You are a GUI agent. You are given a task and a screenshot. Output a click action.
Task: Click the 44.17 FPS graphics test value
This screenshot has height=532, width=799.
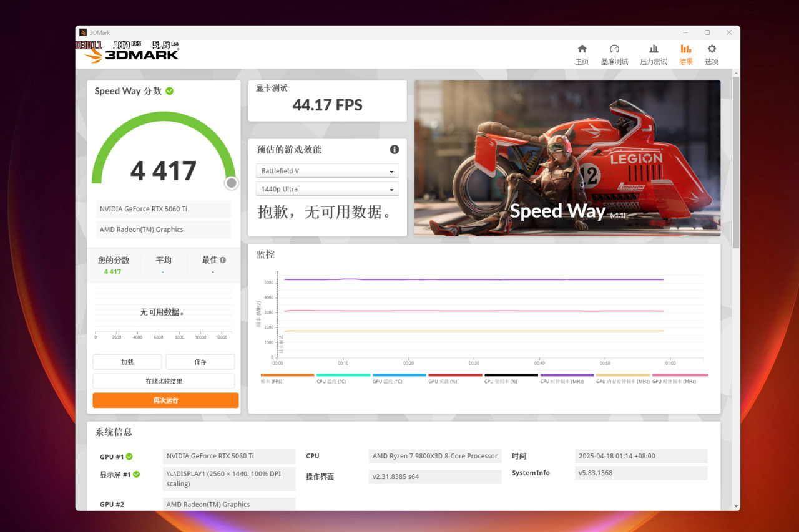(328, 105)
